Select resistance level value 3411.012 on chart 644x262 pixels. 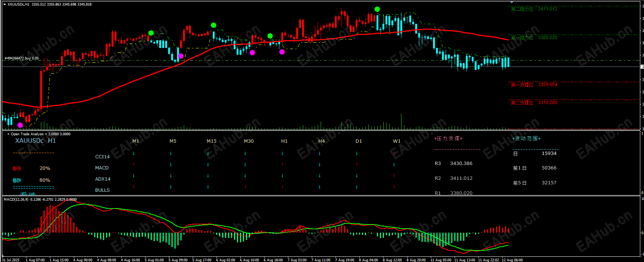click(548, 9)
